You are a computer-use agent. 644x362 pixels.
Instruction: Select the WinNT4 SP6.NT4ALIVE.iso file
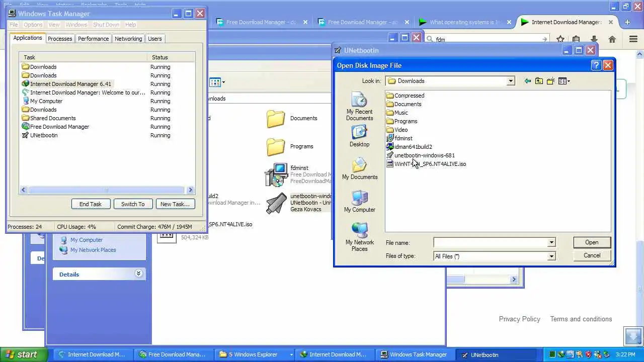point(426,164)
